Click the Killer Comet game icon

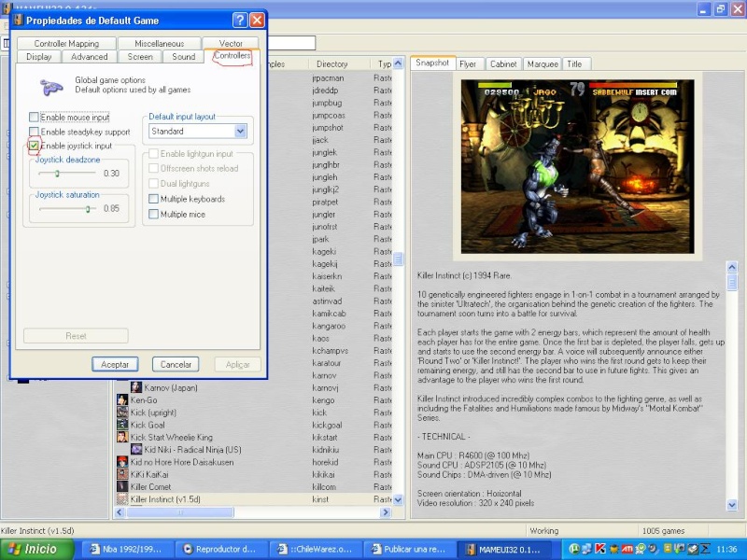click(x=122, y=486)
